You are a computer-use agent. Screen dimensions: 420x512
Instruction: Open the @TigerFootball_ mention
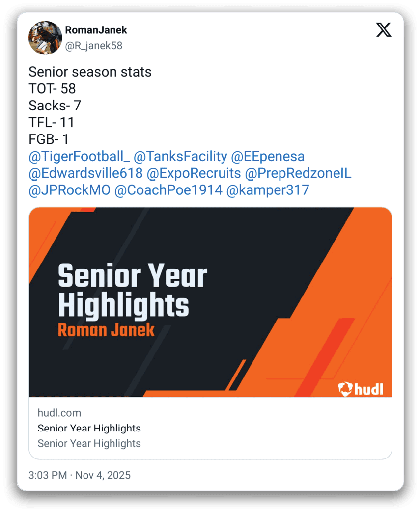point(79,157)
